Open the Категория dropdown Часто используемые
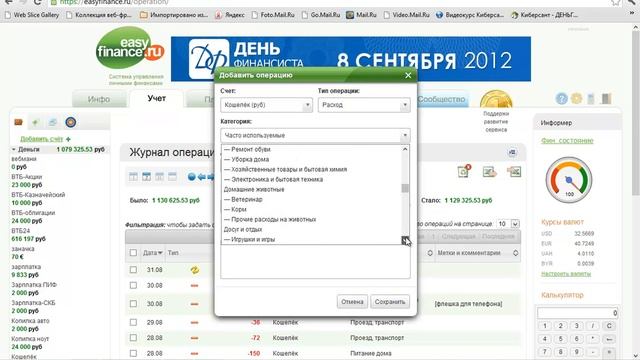The width and height of the screenshot is (640, 360). 315,136
